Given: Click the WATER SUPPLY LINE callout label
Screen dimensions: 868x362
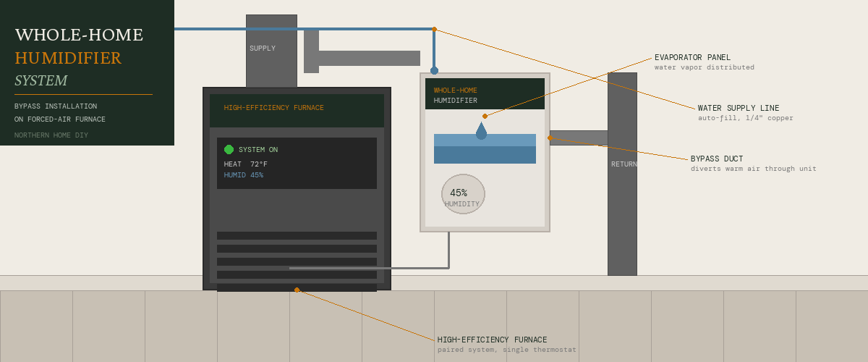Looking at the screenshot, I should coord(739,108).
